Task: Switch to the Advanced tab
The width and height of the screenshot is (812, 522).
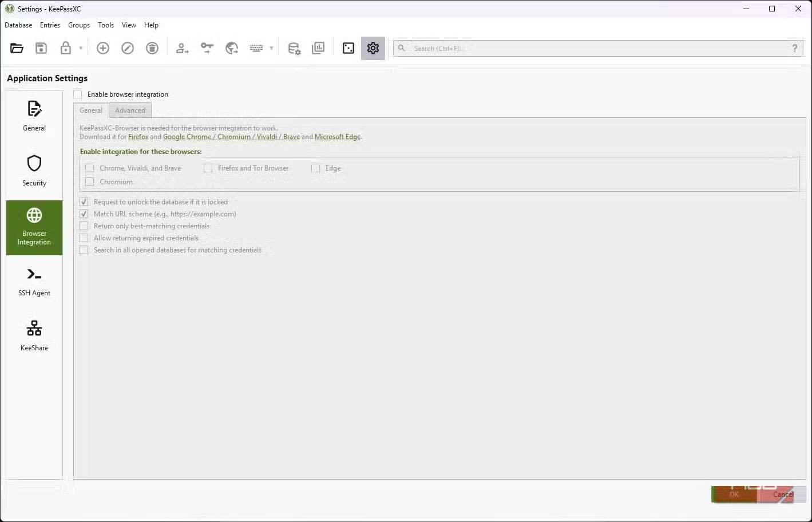Action: pyautogui.click(x=130, y=110)
